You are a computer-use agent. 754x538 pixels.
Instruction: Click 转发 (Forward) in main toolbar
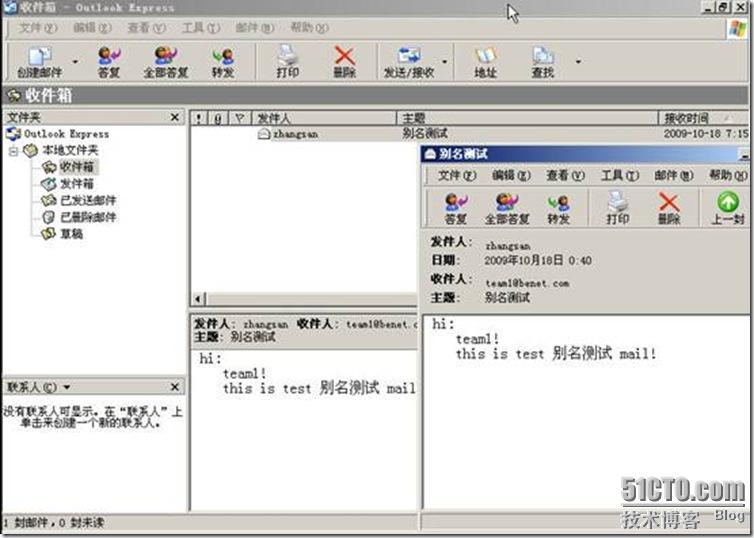coord(223,63)
